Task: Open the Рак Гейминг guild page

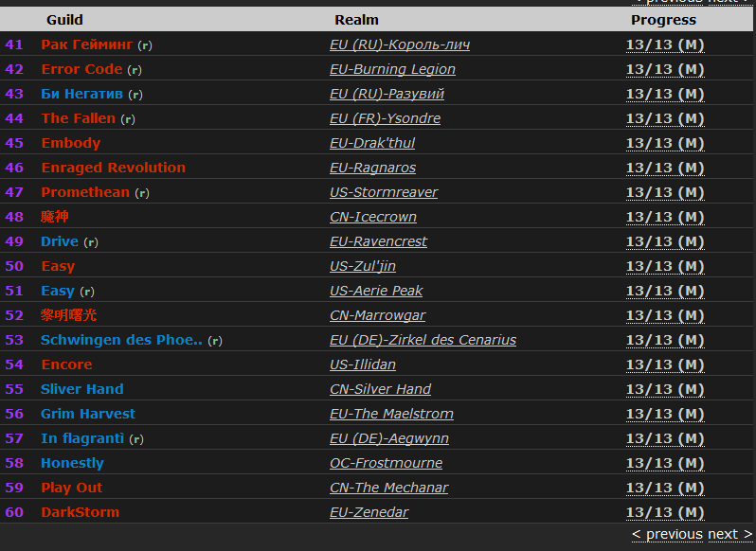Action: (87, 44)
